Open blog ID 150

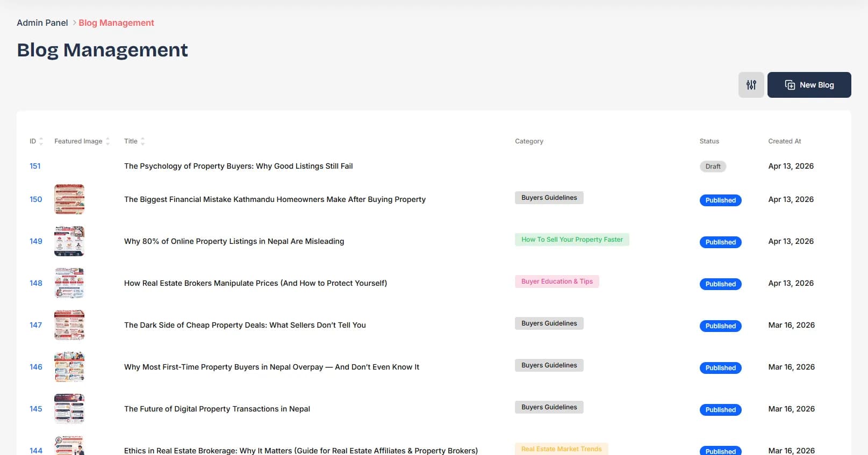[35, 199]
